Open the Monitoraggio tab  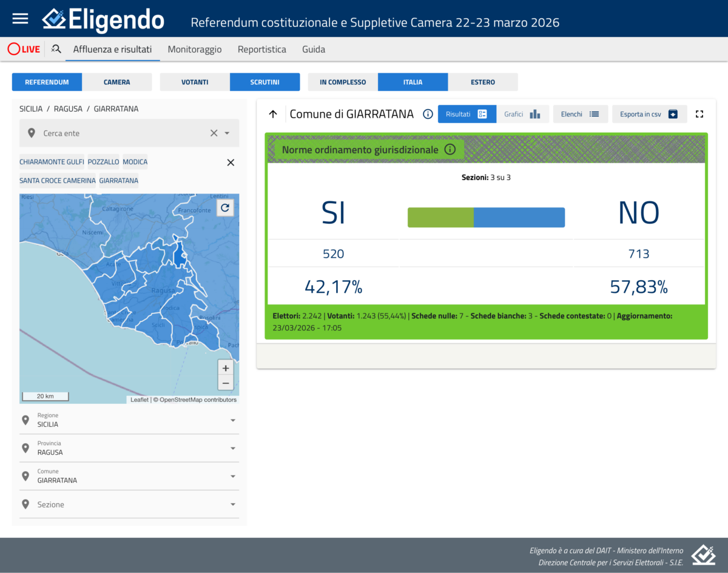195,49
